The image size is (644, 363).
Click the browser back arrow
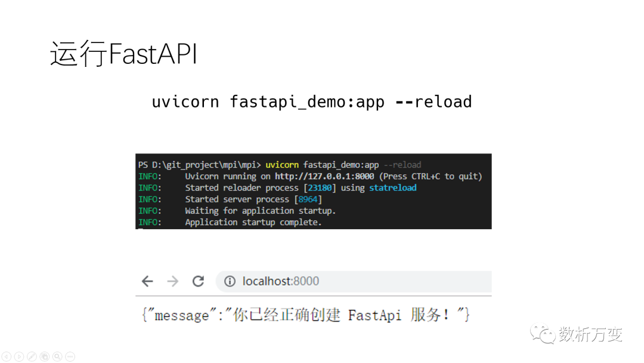click(x=147, y=281)
